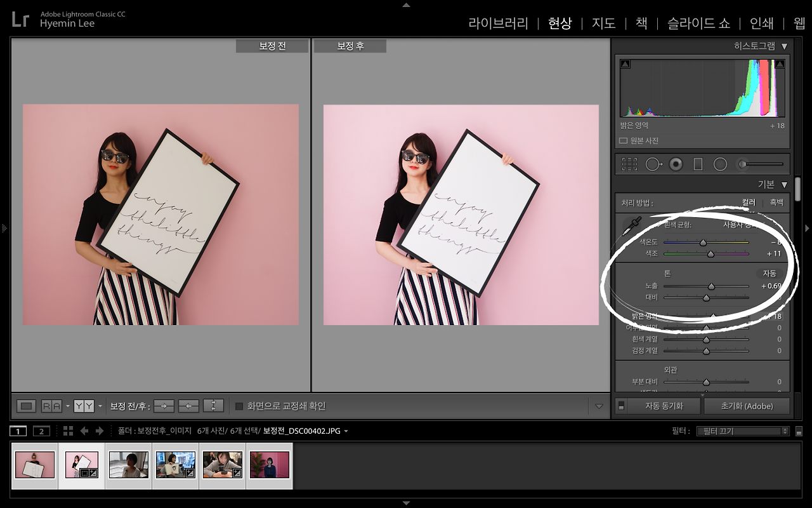Image resolution: width=812 pixels, height=508 pixels.
Task: Select main window display 1
Action: pos(18,431)
